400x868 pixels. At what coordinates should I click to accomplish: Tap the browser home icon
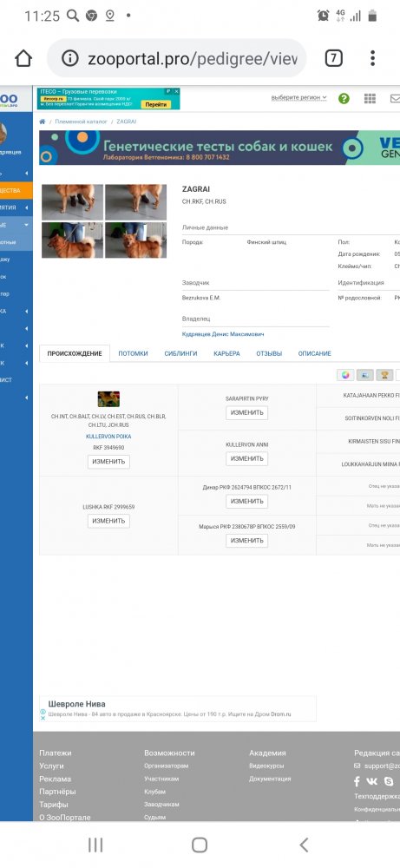click(23, 58)
